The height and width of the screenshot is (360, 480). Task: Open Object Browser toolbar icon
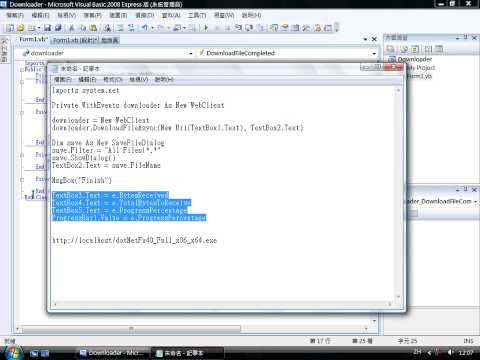pyautogui.click(x=295, y=28)
